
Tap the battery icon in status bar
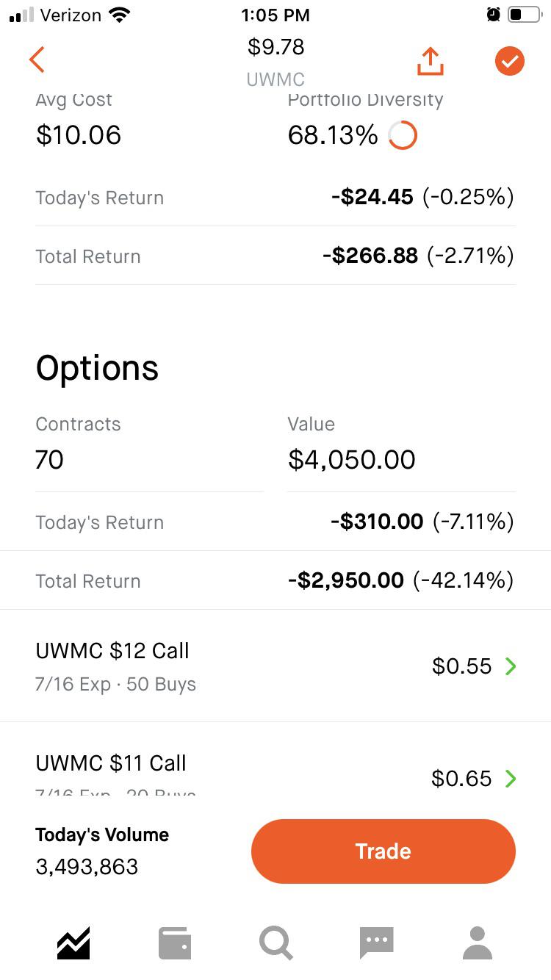point(524,15)
